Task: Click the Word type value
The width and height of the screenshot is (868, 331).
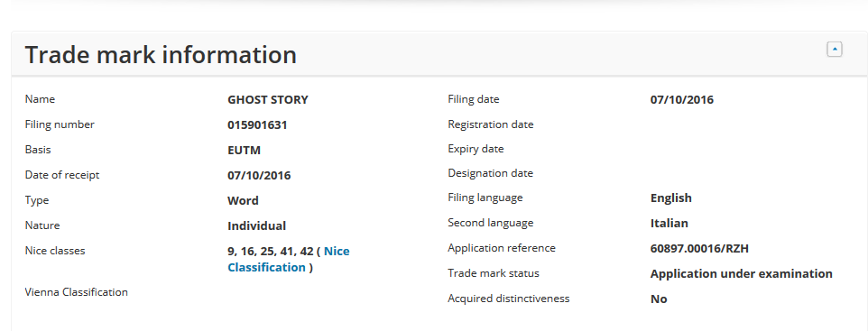Action: (x=243, y=200)
